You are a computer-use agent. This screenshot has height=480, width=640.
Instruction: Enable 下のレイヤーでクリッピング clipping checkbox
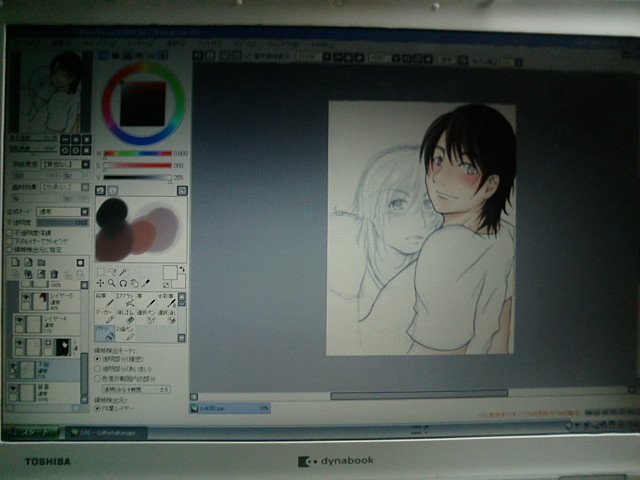click(x=10, y=241)
